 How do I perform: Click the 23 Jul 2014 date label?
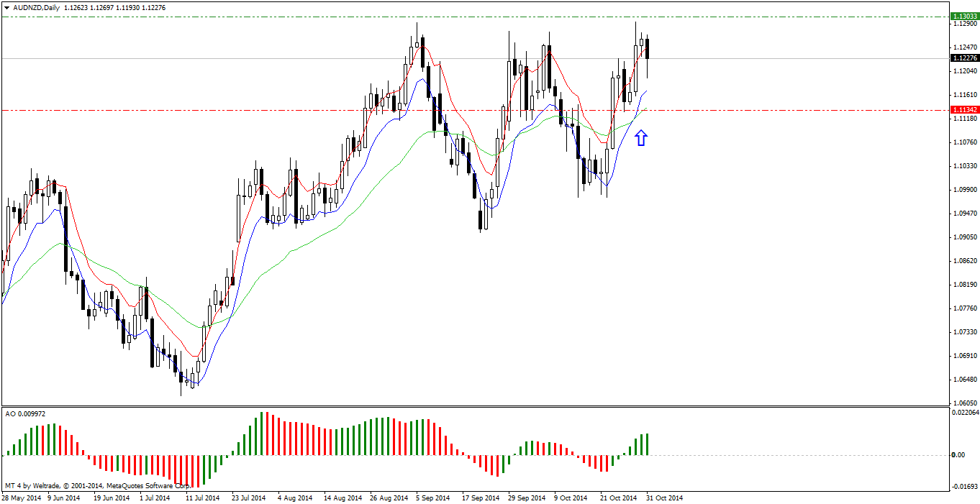[248, 498]
